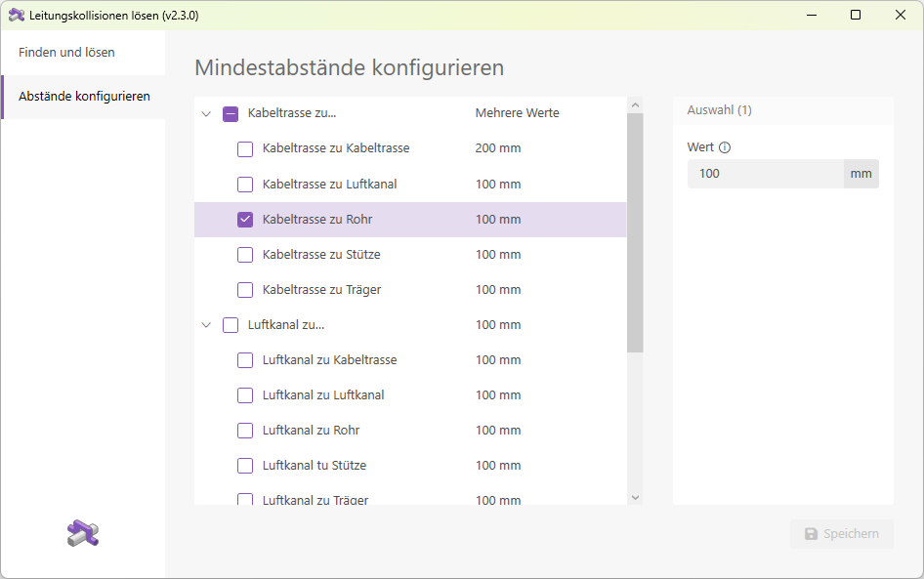Image resolution: width=924 pixels, height=579 pixels.
Task: Enable the Kabeltrasse zu Kabeltrasse checkbox
Action: (x=244, y=148)
